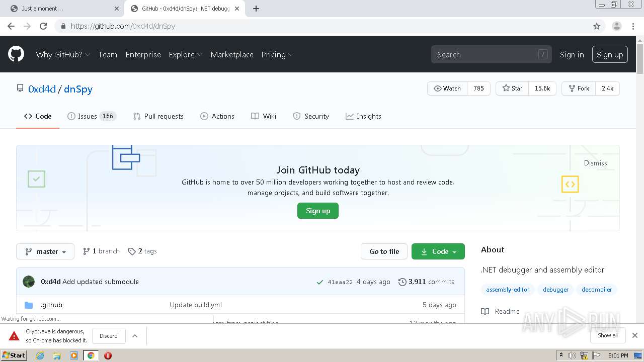Open Chrome from the taskbar
Viewport: 644px width, 362px height.
pyautogui.click(x=91, y=355)
